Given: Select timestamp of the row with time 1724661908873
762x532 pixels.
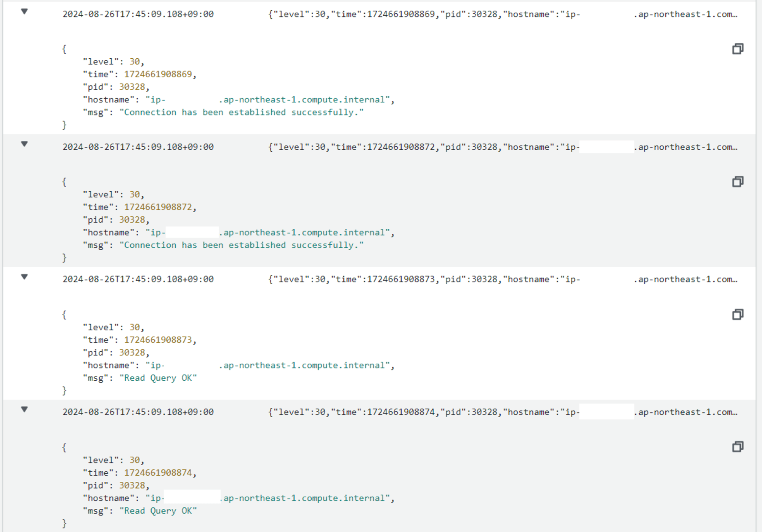Looking at the screenshot, I should click(x=138, y=279).
